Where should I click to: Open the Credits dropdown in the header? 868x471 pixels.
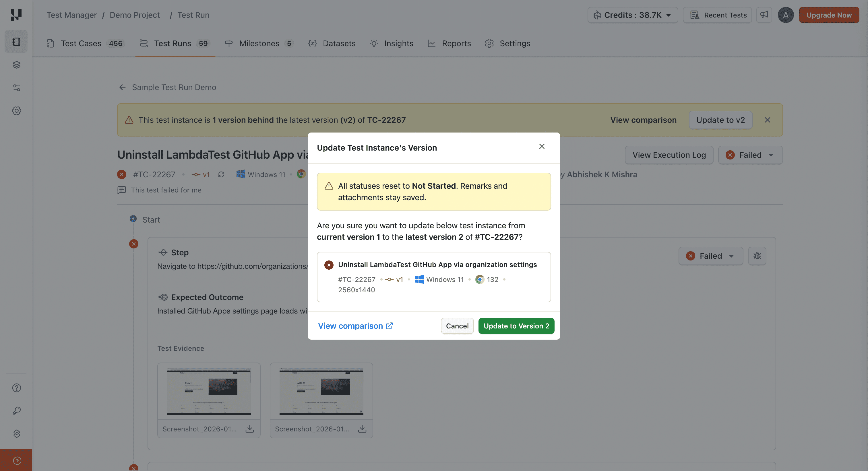tap(632, 15)
